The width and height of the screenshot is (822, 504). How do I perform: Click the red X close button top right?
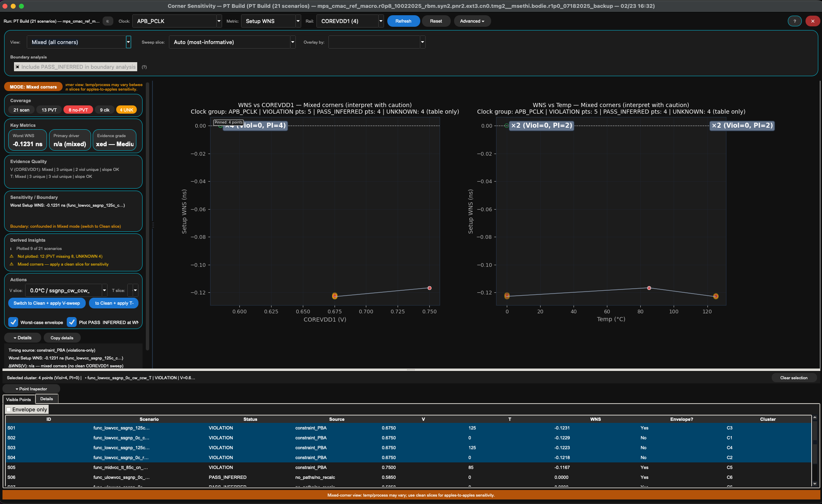(x=813, y=21)
